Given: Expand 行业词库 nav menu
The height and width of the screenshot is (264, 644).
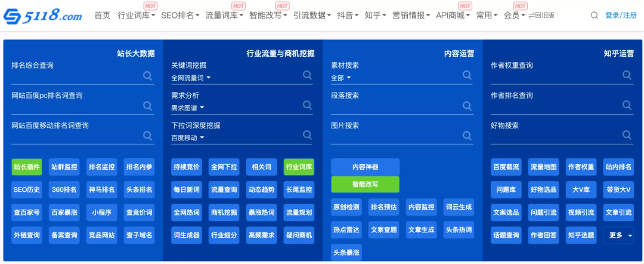Looking at the screenshot, I should [x=137, y=16].
